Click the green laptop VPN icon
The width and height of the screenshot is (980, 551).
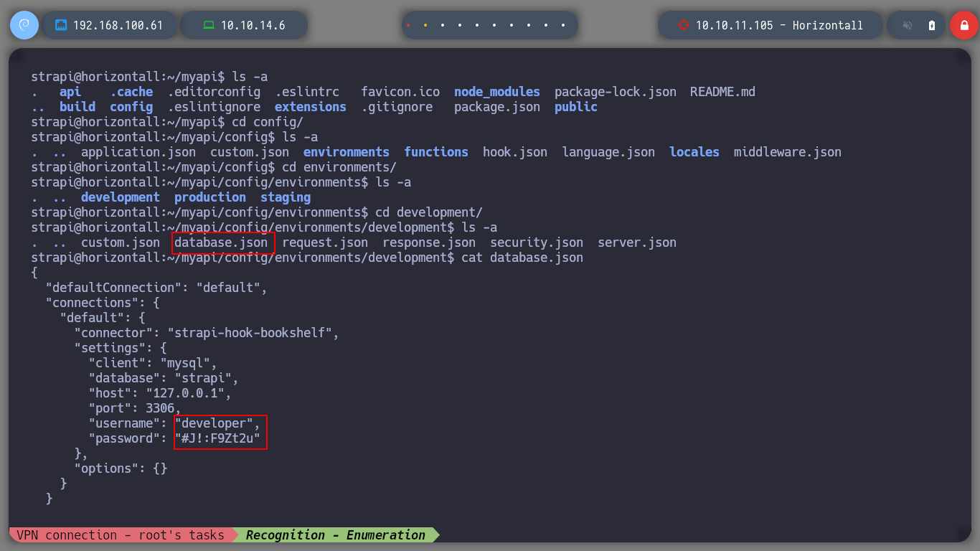[x=209, y=25]
